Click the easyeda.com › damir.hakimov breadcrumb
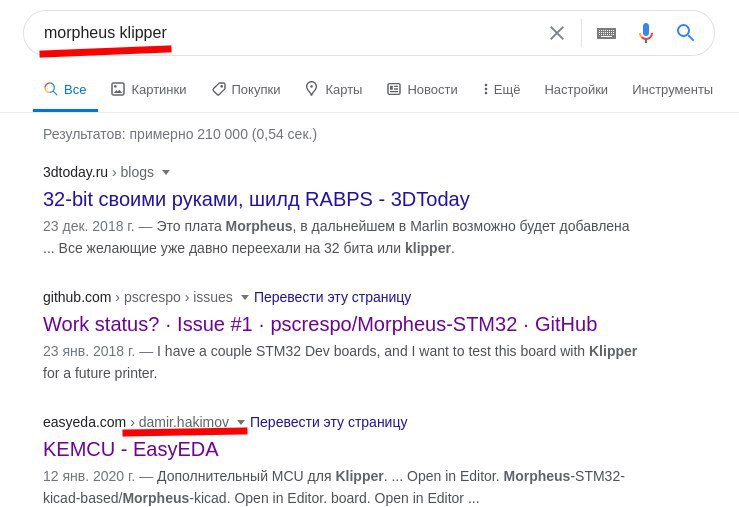This screenshot has height=507, width=739. [x=136, y=422]
